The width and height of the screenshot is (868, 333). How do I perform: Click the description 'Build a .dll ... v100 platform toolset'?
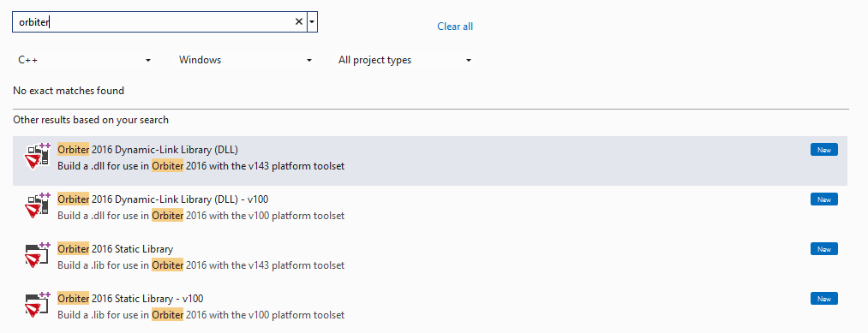(201, 216)
